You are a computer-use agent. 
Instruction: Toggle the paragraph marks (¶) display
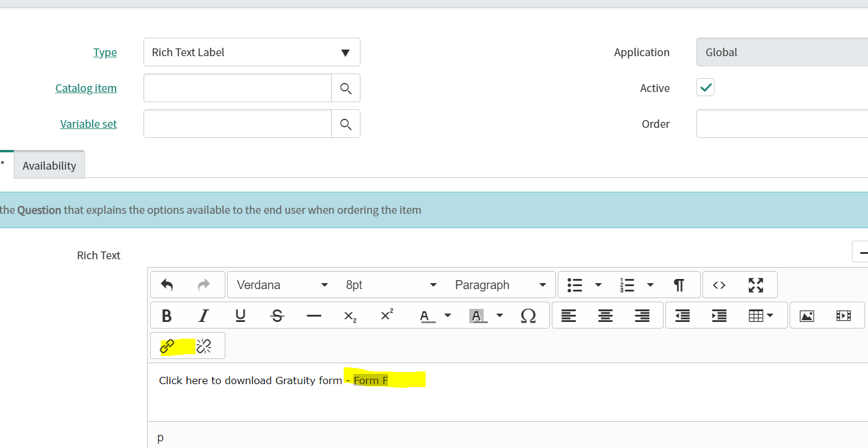[680, 285]
